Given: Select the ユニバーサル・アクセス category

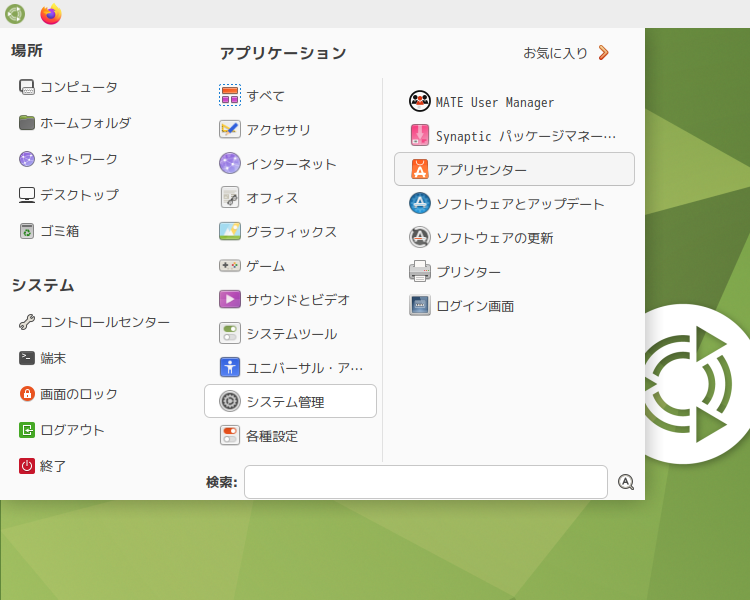Looking at the screenshot, I should coord(290,367).
